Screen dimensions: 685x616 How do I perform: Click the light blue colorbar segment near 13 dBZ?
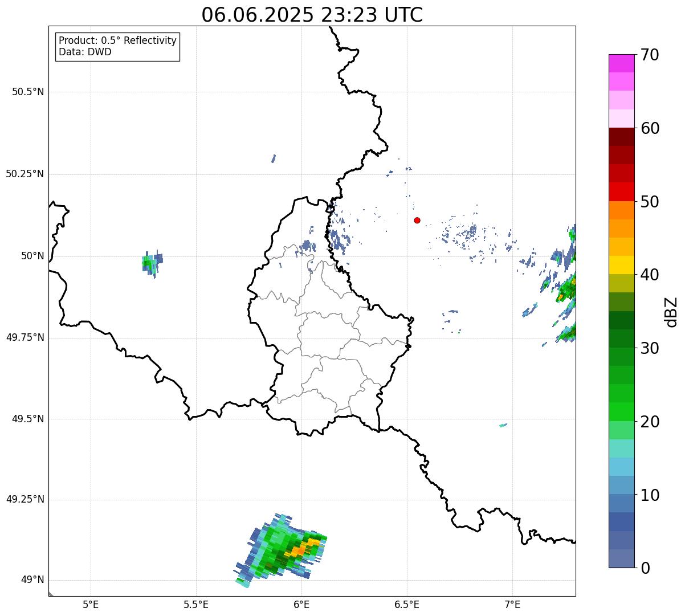pos(621,467)
